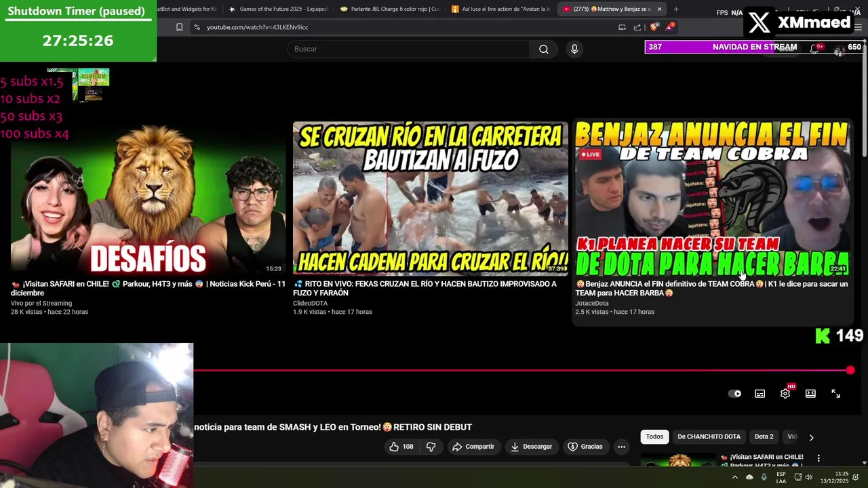The height and width of the screenshot is (488, 868).
Task: Open channel Vivo por el Streaming
Action: (x=41, y=303)
